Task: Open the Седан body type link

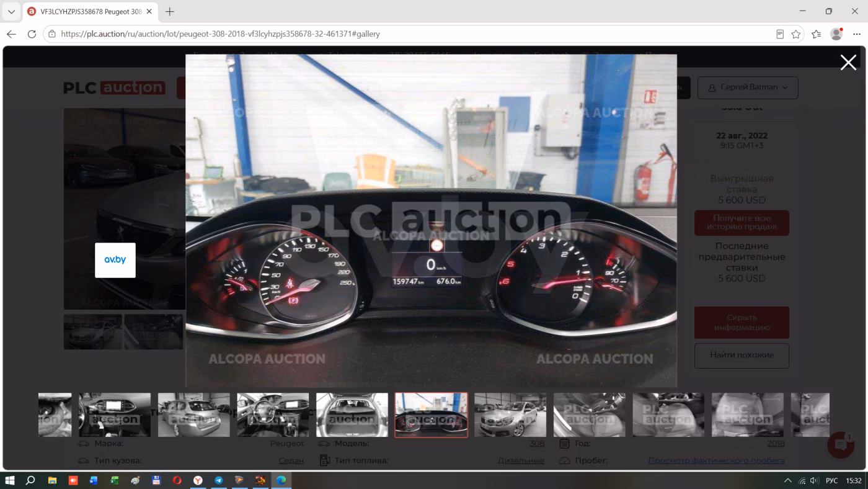Action: pyautogui.click(x=291, y=460)
